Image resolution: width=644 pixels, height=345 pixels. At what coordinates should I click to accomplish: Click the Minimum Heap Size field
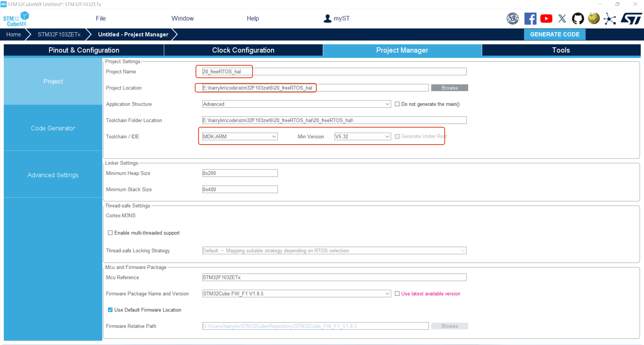click(x=240, y=173)
